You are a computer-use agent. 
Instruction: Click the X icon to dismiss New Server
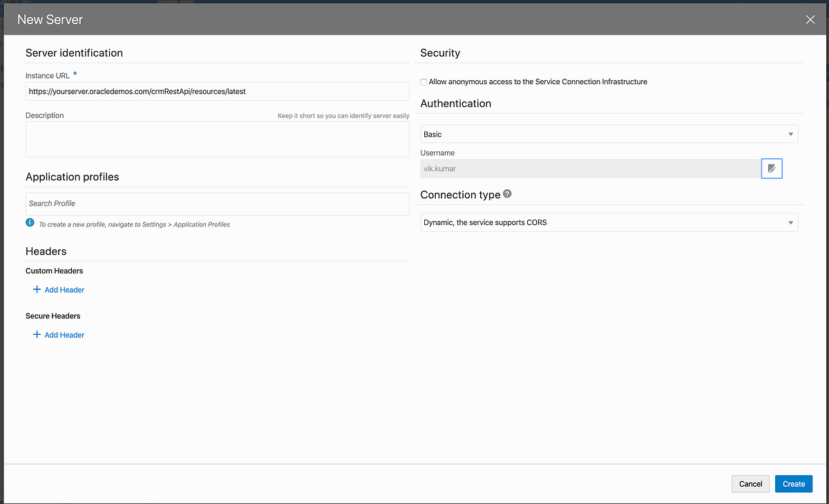[810, 19]
